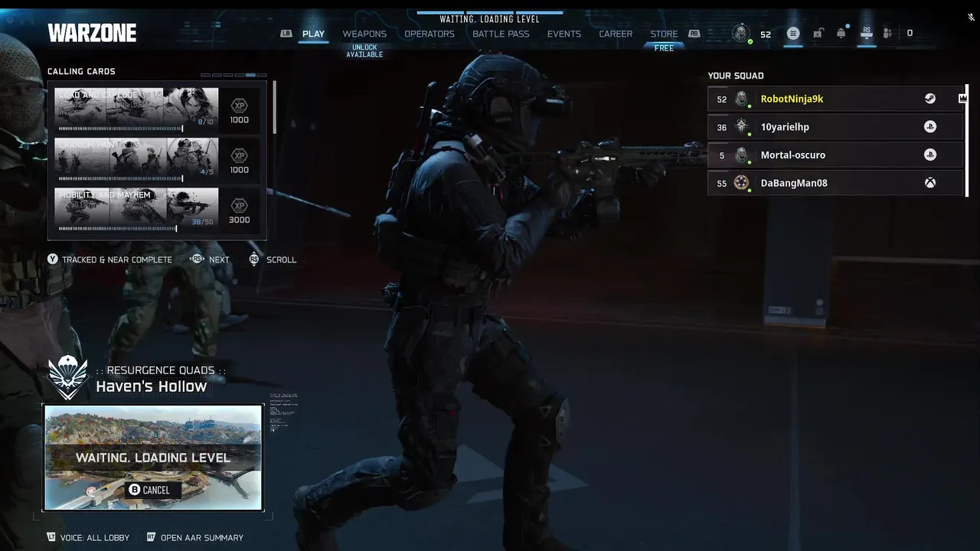Image resolution: width=980 pixels, height=551 pixels.
Task: Click the RS social tray icon
Action: (x=867, y=32)
